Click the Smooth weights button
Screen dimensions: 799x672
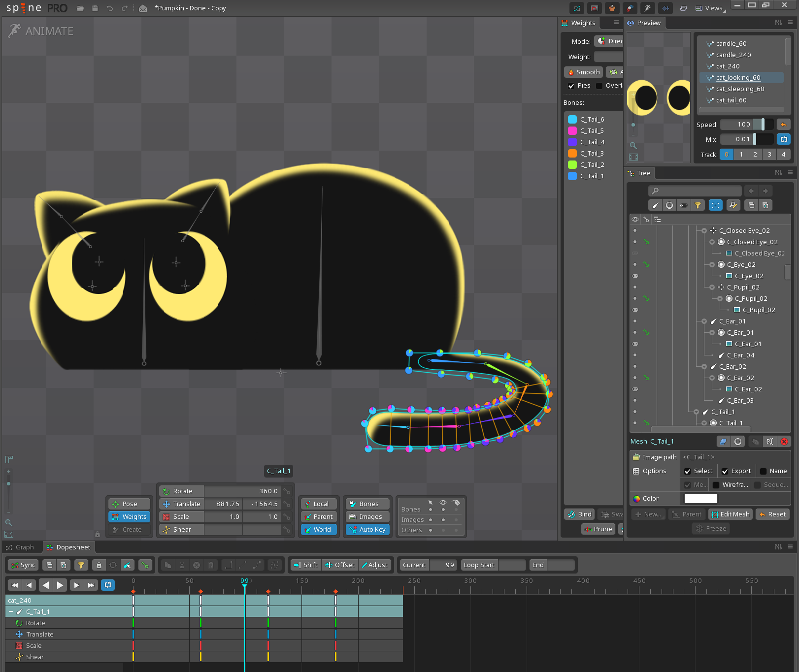coord(584,72)
